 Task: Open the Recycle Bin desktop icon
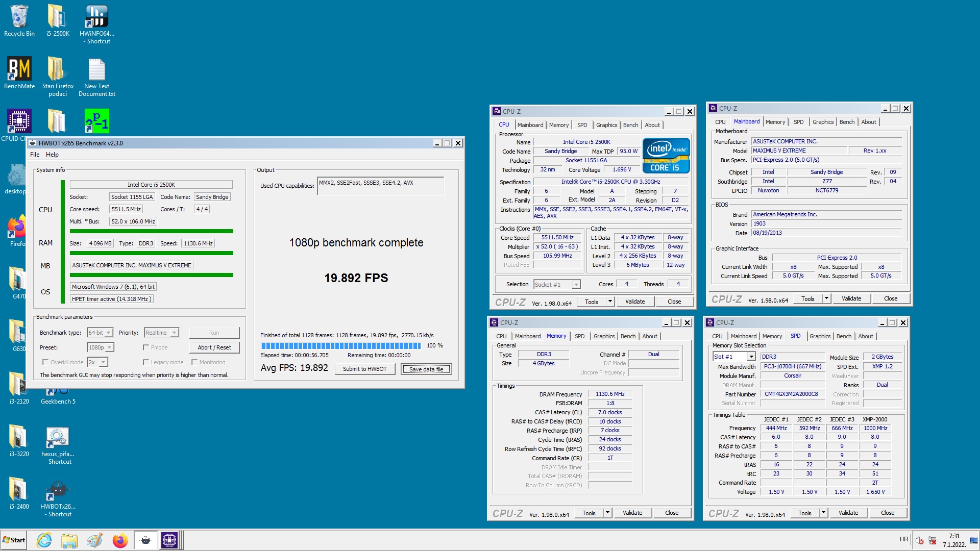click(x=19, y=21)
